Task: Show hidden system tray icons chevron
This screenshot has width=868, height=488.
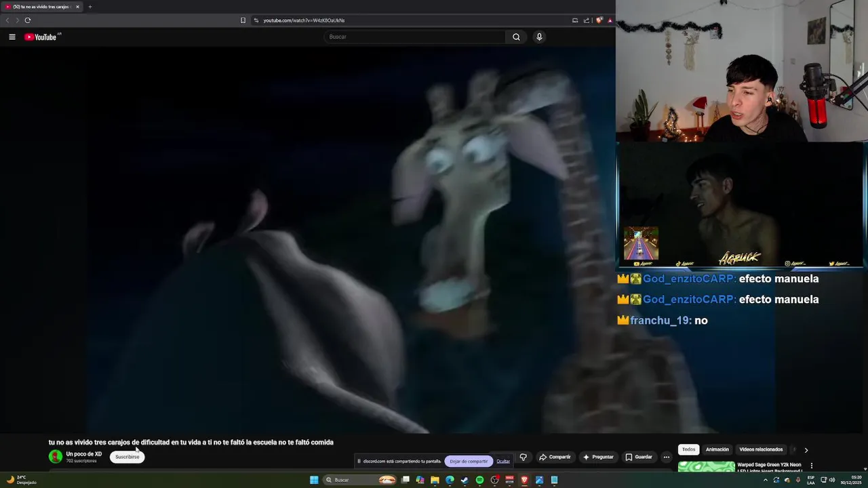Action: tap(766, 481)
